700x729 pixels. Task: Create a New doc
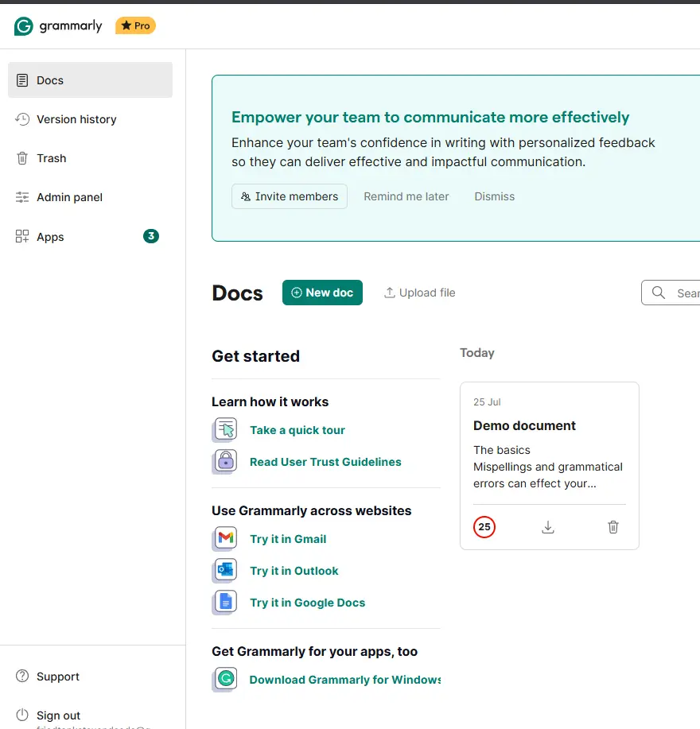click(322, 293)
